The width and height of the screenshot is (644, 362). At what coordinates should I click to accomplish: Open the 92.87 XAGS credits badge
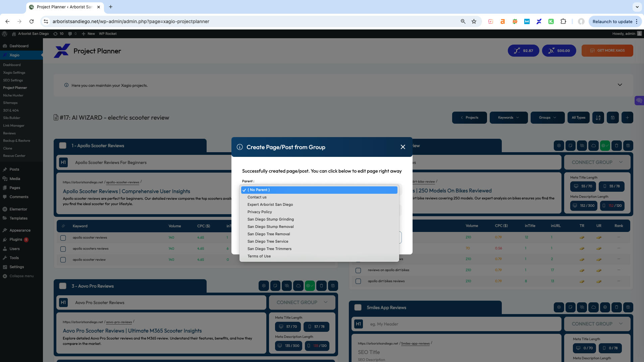click(x=523, y=51)
